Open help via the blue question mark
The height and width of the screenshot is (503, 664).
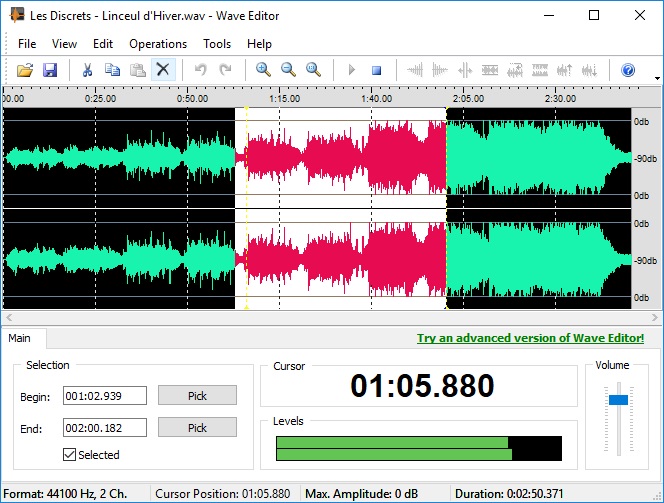628,70
